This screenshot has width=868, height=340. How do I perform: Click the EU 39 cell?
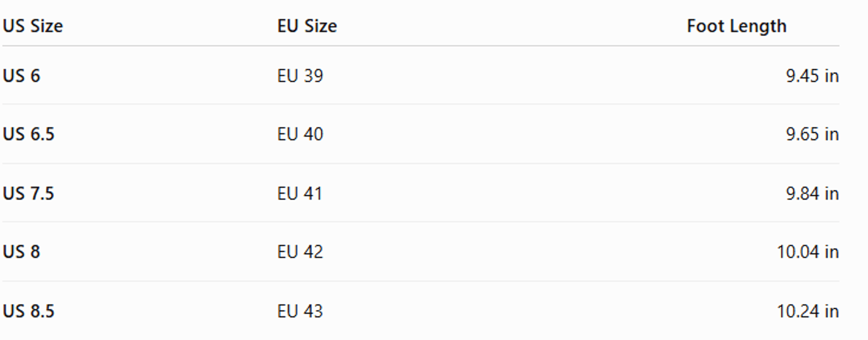click(300, 76)
